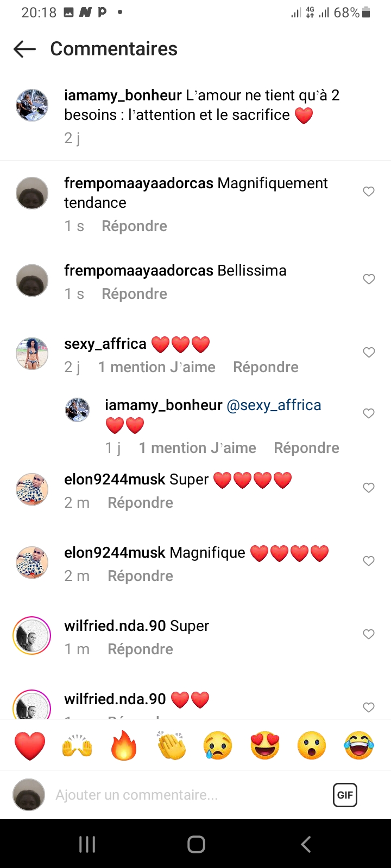Insert the red heart quick emoji
The width and height of the screenshot is (391, 868).
pos(30,745)
